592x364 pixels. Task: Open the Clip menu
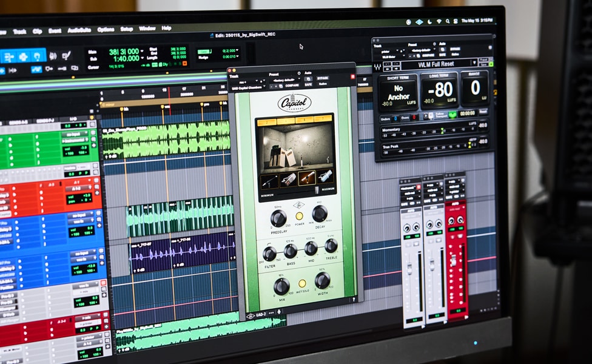click(37, 32)
